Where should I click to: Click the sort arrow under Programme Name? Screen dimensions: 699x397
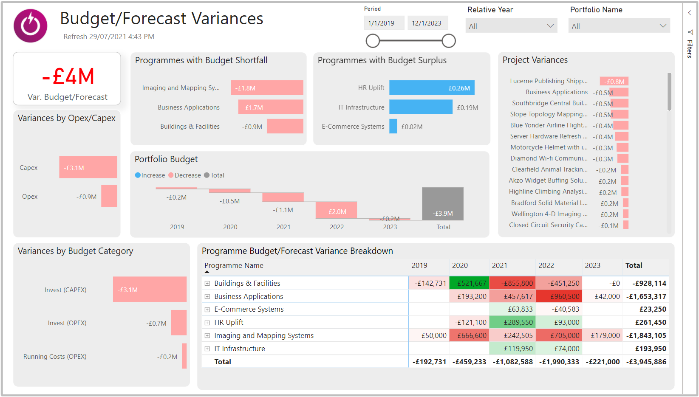tap(207, 272)
